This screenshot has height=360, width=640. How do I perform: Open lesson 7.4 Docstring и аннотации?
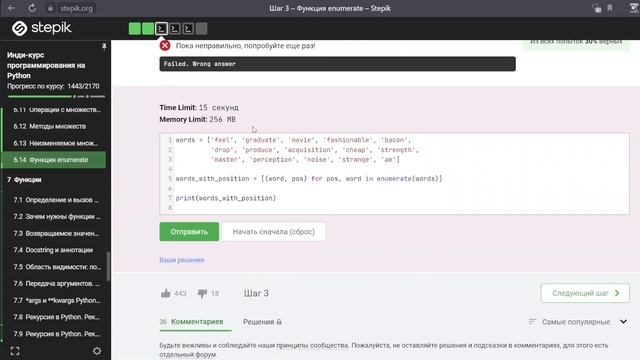[53, 250]
